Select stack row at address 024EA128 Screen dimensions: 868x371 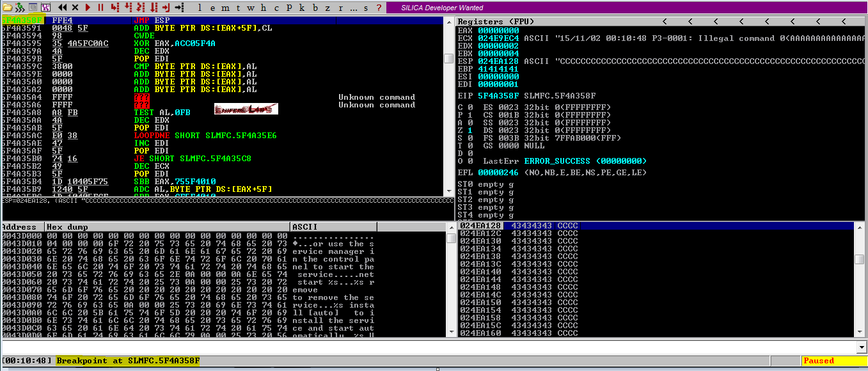656,226
